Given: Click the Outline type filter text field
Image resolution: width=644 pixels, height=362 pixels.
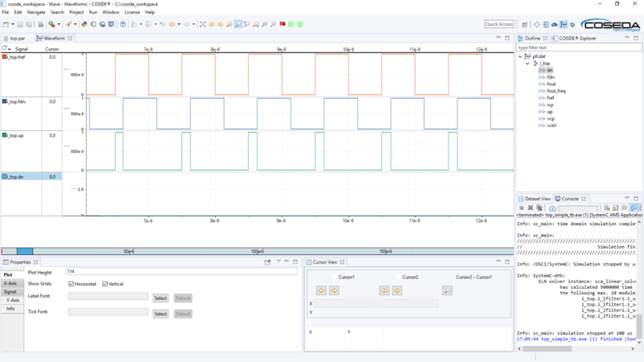Looking at the screenshot, I should [579, 47].
